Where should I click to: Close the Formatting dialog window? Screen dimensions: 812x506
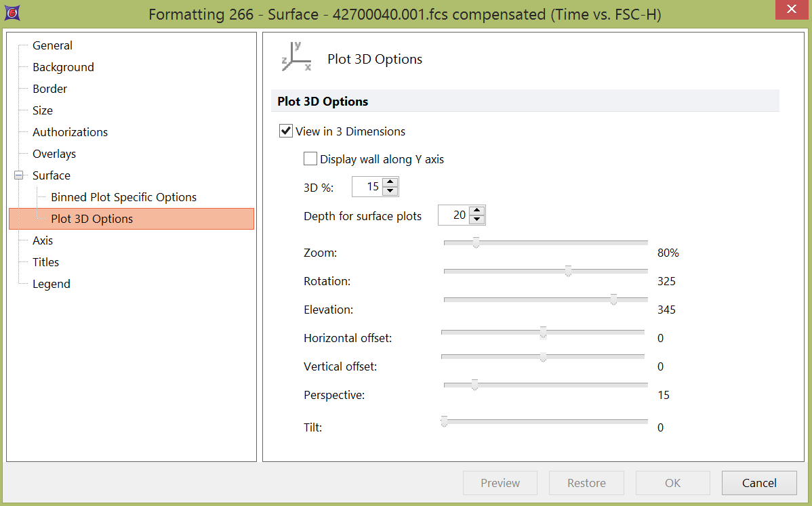click(x=790, y=9)
